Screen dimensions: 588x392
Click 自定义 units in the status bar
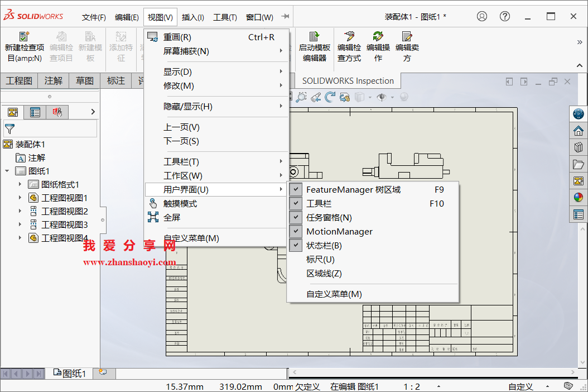pos(520,387)
